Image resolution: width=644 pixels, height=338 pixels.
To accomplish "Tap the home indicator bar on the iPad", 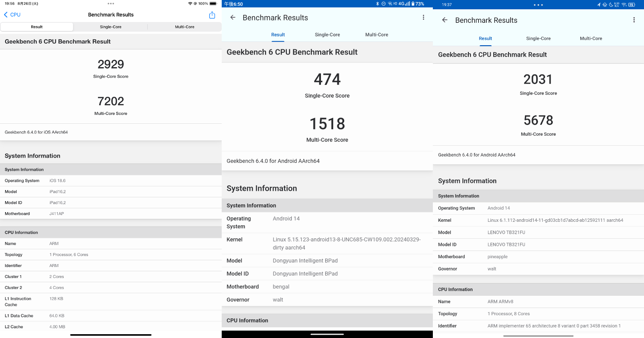I will [110, 335].
